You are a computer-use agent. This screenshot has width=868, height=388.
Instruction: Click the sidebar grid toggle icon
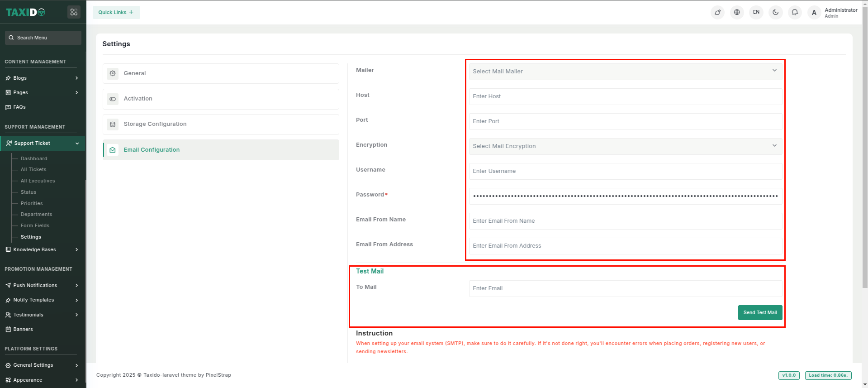click(x=74, y=12)
